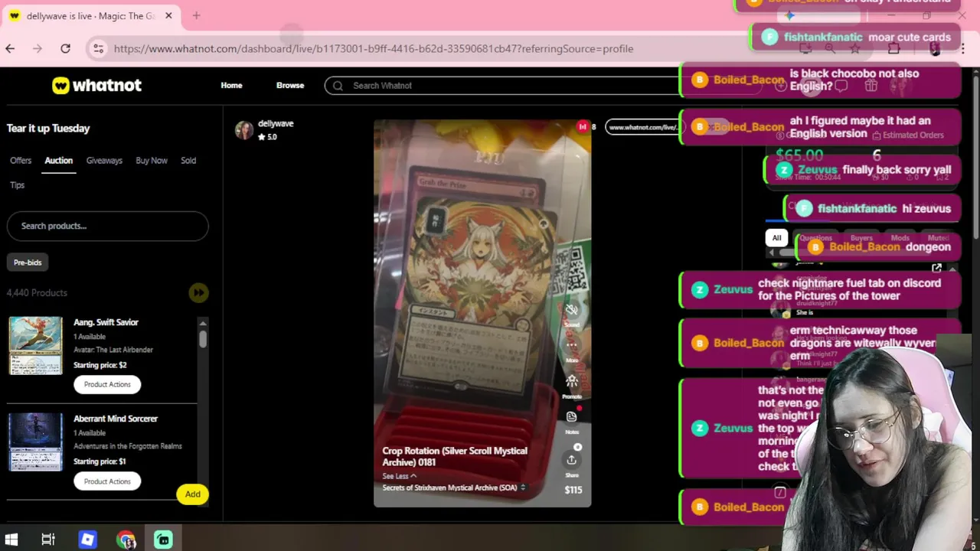
Task: Switch to the Giveaways tab
Action: (104, 161)
